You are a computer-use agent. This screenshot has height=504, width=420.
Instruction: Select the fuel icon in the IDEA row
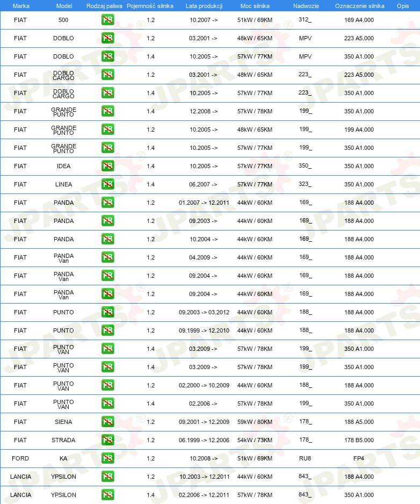[x=107, y=166]
